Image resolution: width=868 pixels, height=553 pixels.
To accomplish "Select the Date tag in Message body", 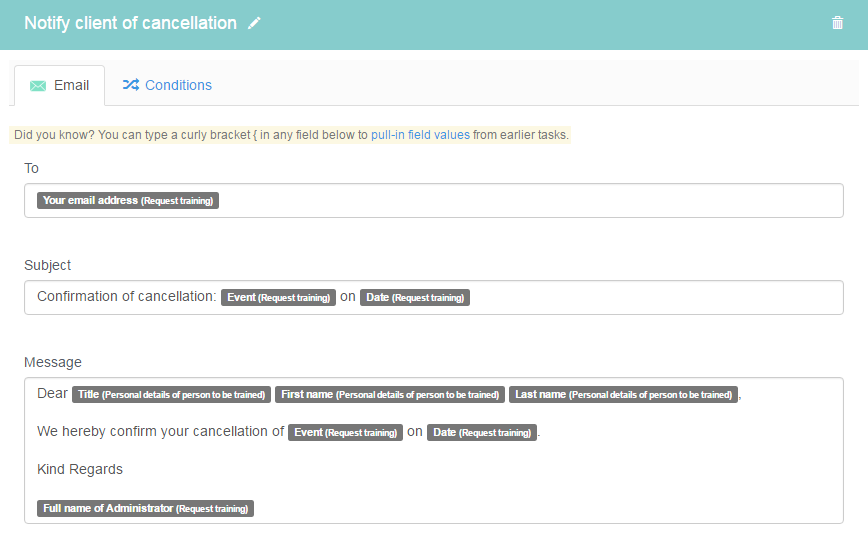I will [482, 432].
